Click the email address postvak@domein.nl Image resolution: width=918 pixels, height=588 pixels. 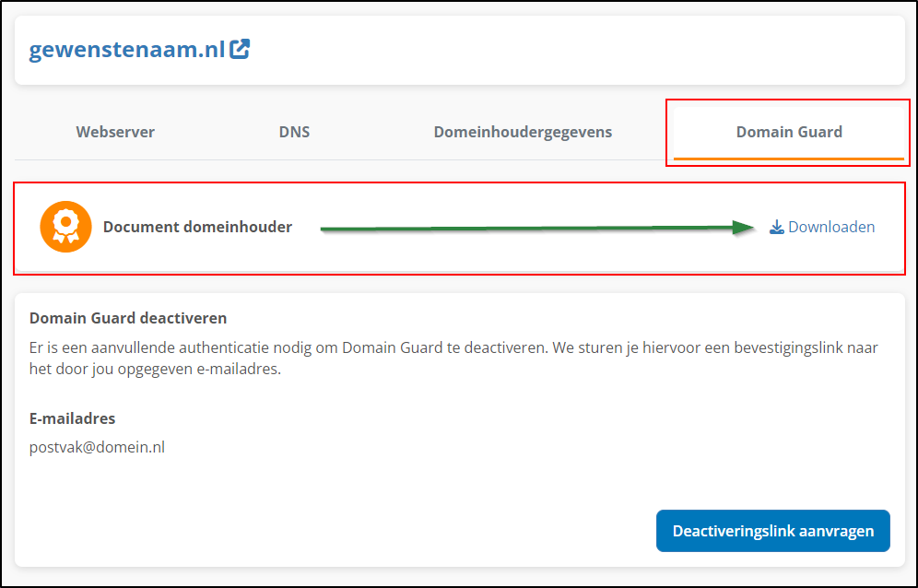pyautogui.click(x=97, y=447)
